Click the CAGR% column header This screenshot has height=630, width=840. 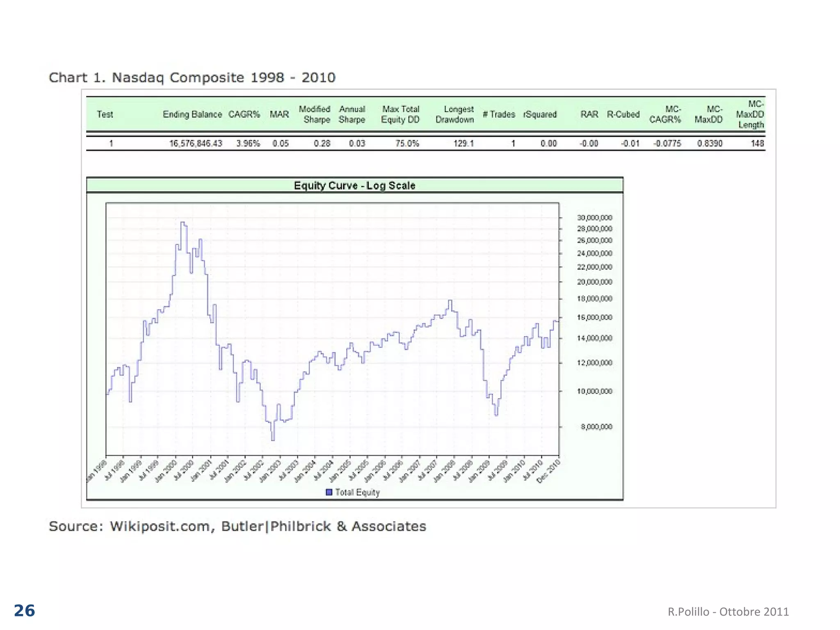coord(244,115)
